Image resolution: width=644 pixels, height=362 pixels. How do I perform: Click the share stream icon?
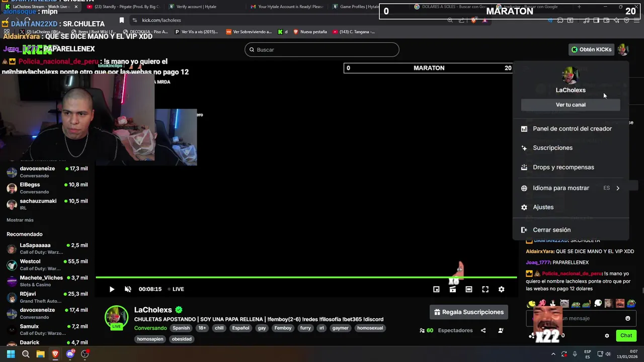coord(483,330)
